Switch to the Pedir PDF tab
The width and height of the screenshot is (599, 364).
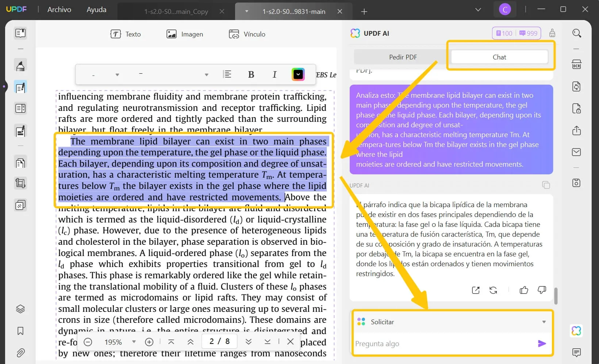click(x=403, y=57)
